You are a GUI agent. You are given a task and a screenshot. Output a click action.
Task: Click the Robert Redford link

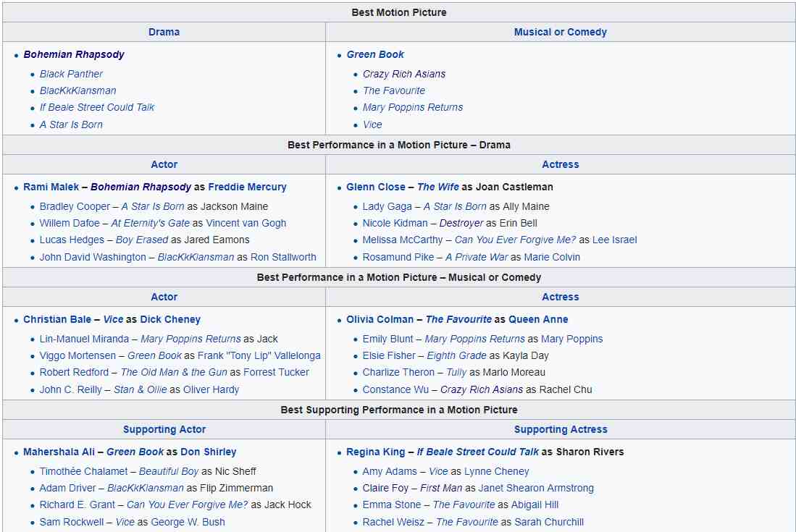tap(74, 372)
